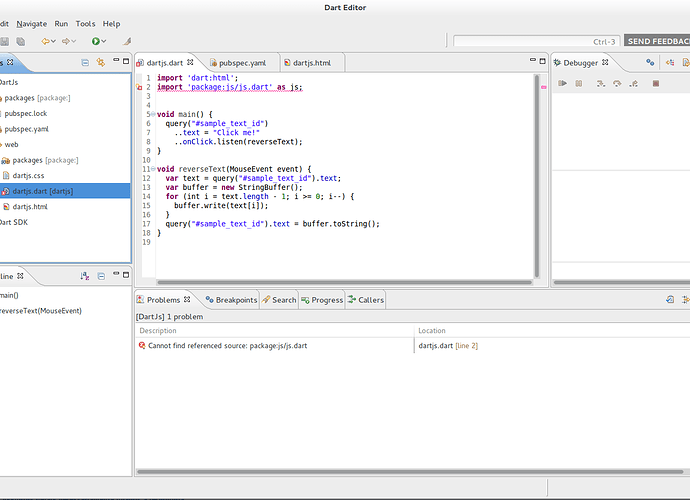Click the Forward navigation arrow icon
Viewport: 690px width, 500px height.
point(66,41)
